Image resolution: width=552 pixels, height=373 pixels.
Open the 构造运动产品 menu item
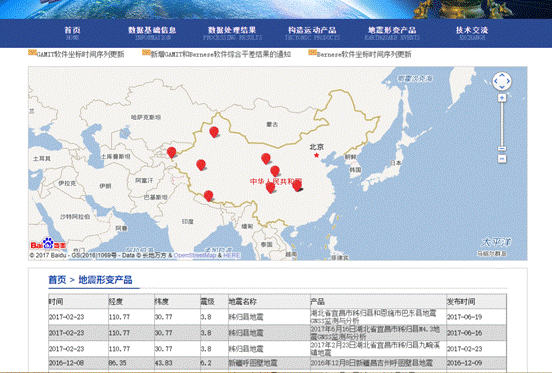pyautogui.click(x=312, y=33)
